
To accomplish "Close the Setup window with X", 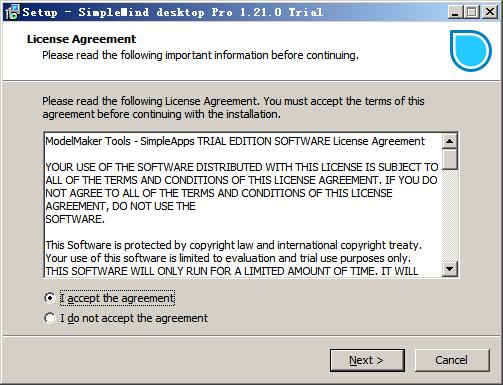I will [490, 12].
